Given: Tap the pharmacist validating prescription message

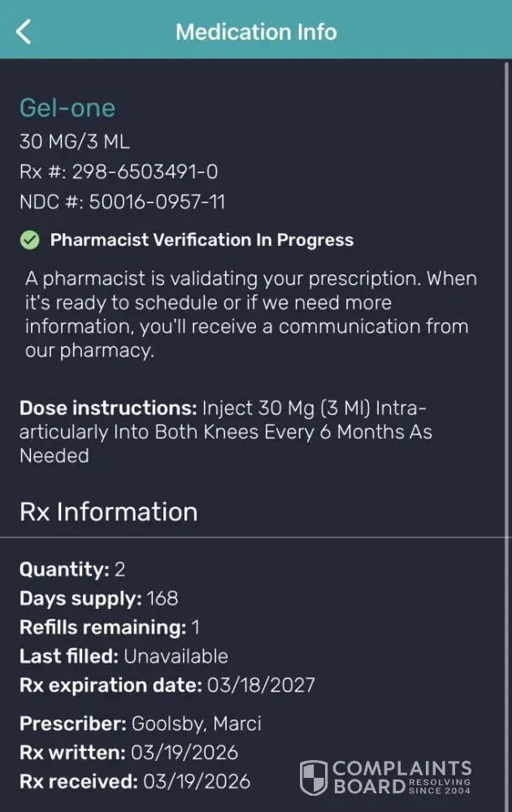Looking at the screenshot, I should click(251, 315).
